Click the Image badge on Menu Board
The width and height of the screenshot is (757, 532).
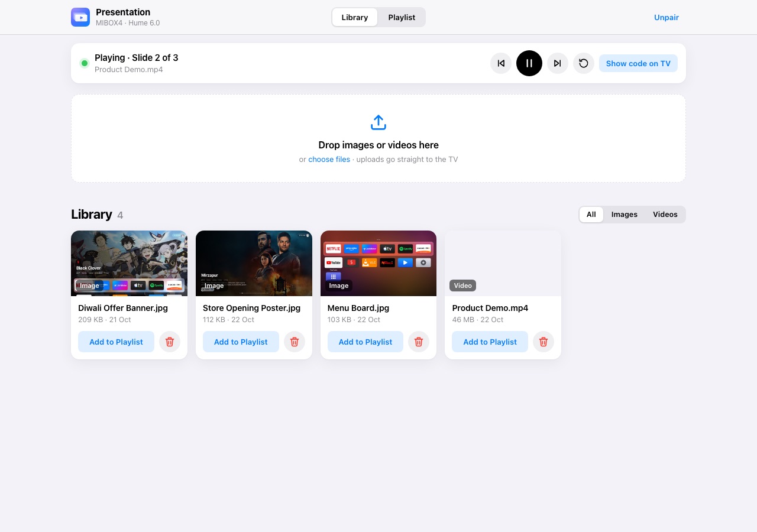339,286
